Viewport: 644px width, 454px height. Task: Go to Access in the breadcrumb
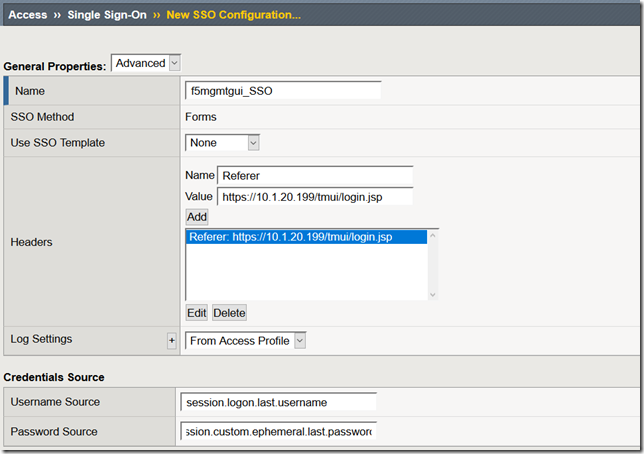click(27, 15)
